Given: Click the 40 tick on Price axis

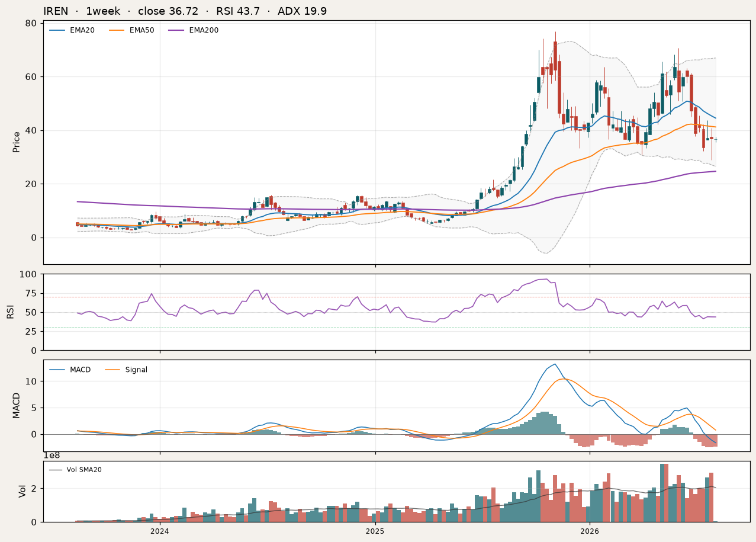Looking at the screenshot, I should [31, 130].
